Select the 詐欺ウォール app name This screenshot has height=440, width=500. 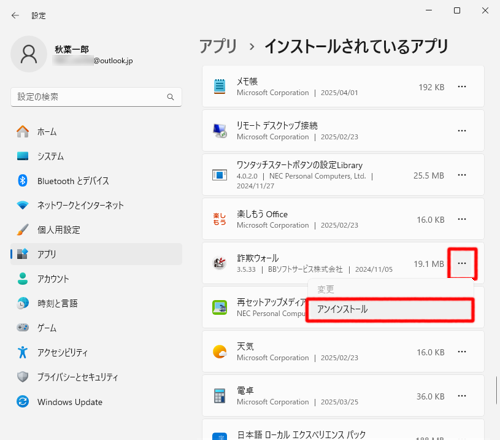coord(258,258)
